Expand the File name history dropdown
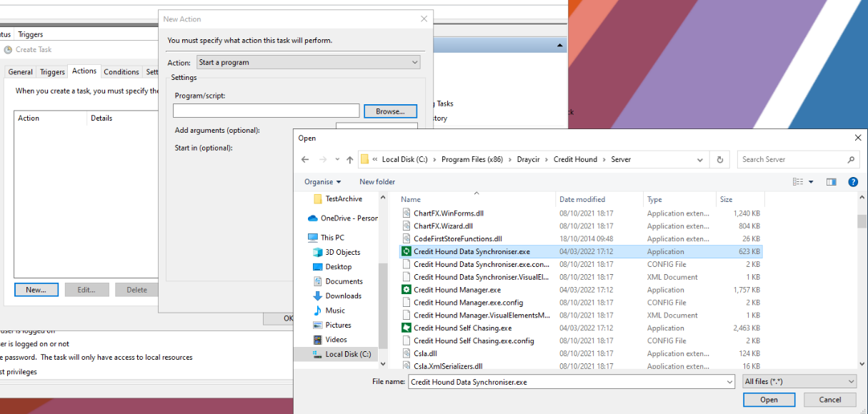The image size is (868, 414). [x=729, y=382]
